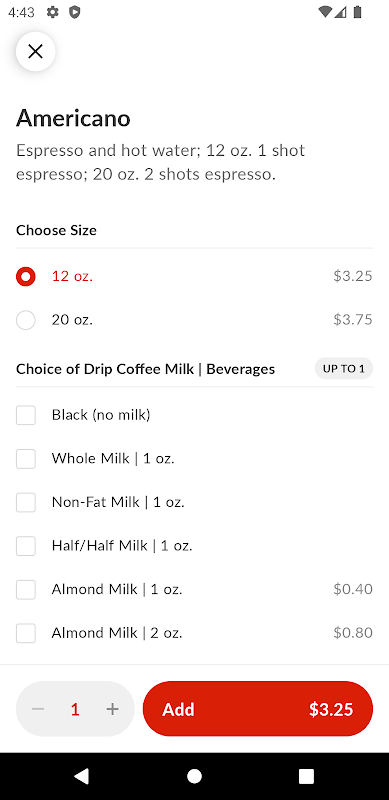
Task: Tap the settings gear in the status bar
Action: pyautogui.click(x=53, y=12)
